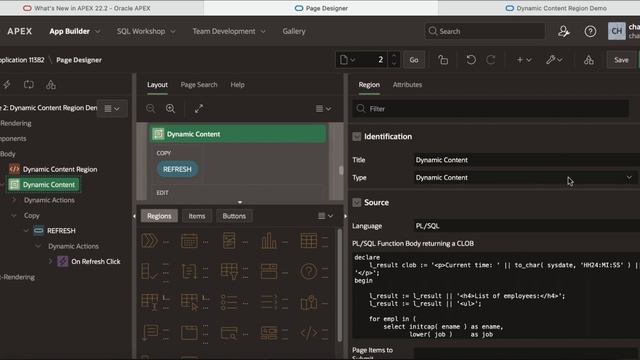Show the Buttons gallery tab
The image size is (640, 360).
pos(234,216)
